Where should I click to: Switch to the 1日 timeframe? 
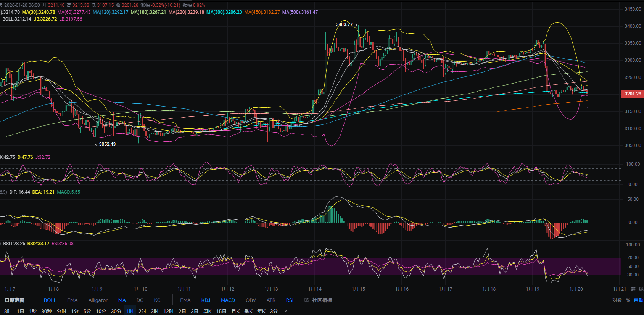pos(21,311)
